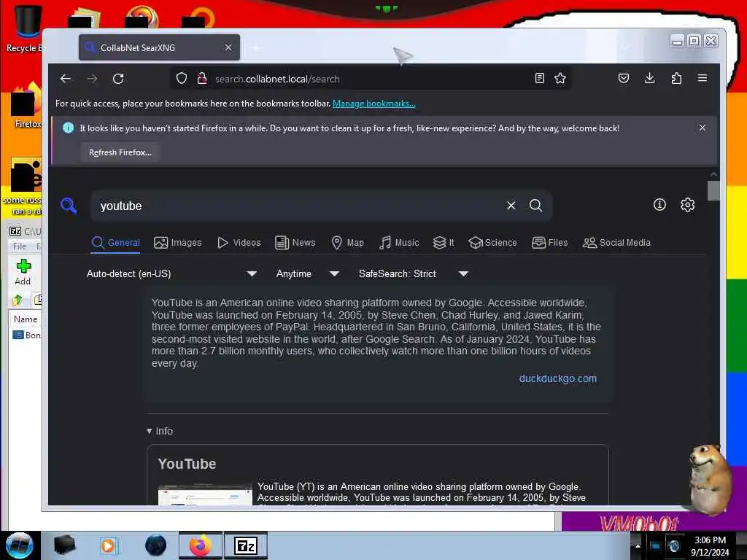Open the Manage bookmarks... link
This screenshot has width=747, height=560.
click(374, 104)
